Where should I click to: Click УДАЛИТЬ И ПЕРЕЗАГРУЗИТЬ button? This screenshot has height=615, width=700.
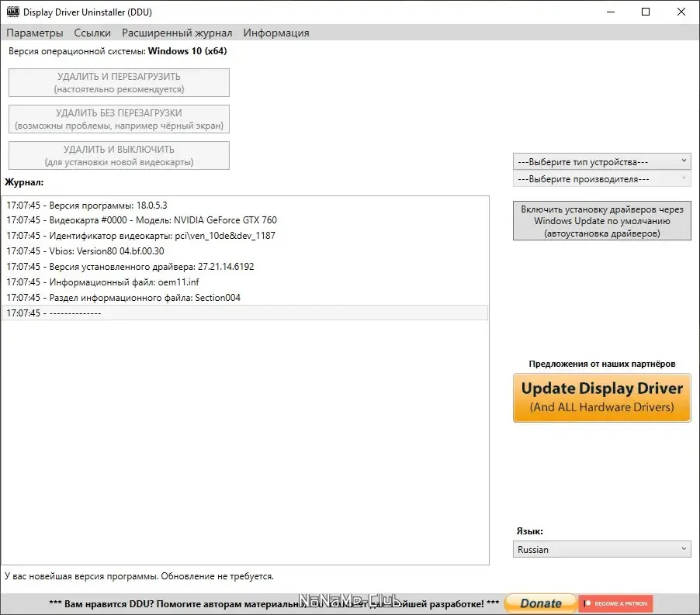click(119, 82)
